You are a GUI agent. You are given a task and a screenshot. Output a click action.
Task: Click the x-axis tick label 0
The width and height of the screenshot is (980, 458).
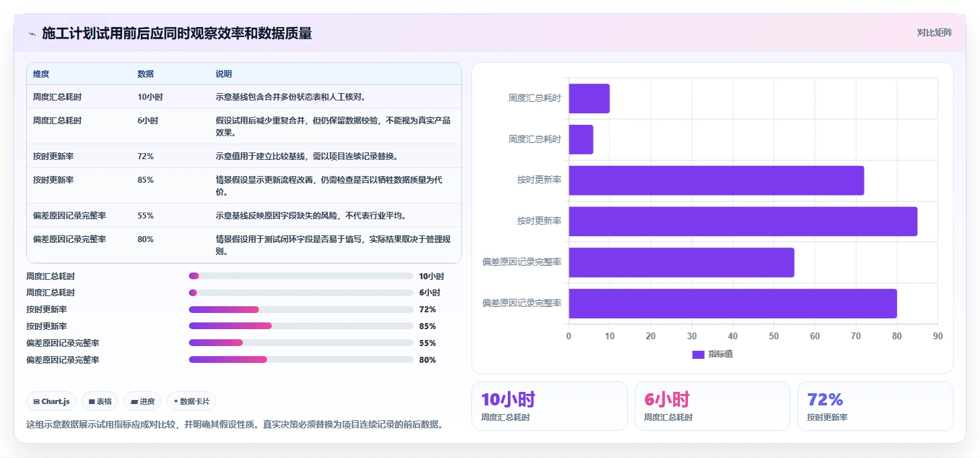(x=569, y=336)
